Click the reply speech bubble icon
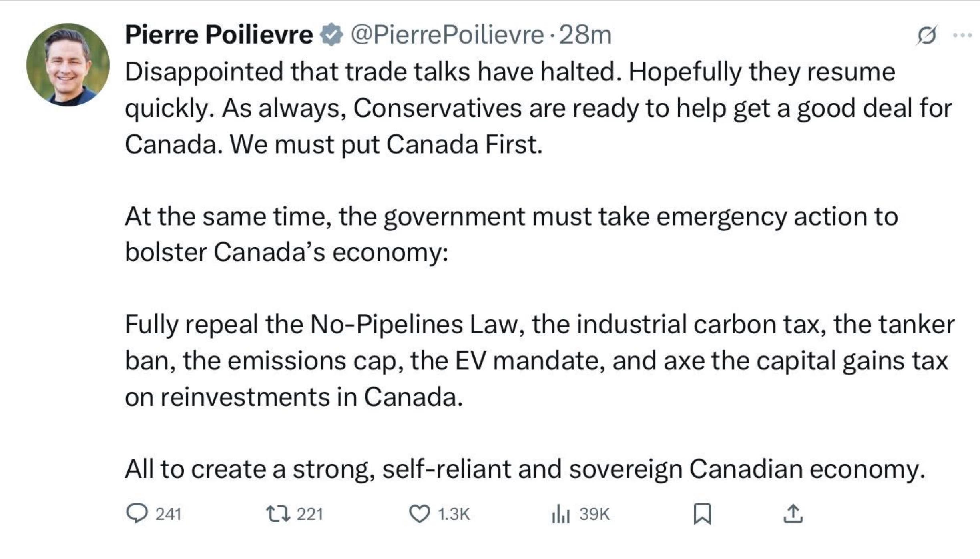The image size is (980, 559). click(137, 513)
